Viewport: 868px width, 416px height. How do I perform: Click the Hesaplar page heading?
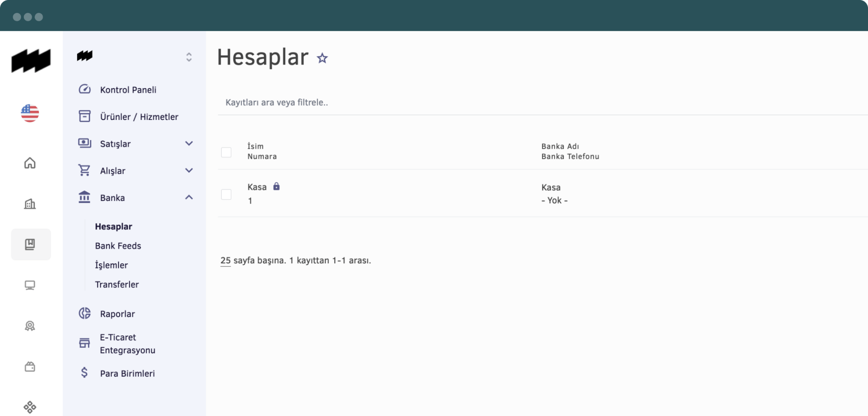(263, 57)
